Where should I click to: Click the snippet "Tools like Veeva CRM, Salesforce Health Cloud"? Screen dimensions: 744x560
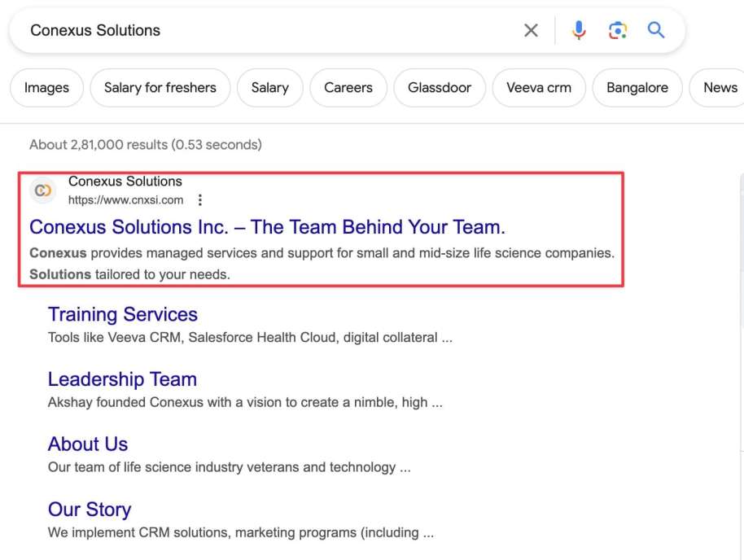250,338
